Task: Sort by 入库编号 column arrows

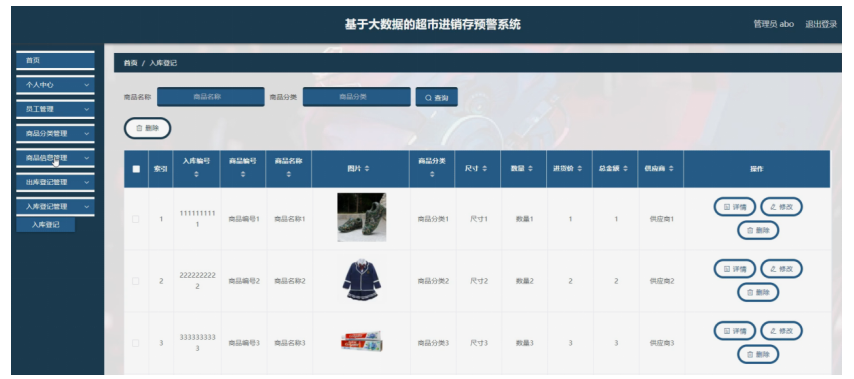Action: click(x=197, y=174)
